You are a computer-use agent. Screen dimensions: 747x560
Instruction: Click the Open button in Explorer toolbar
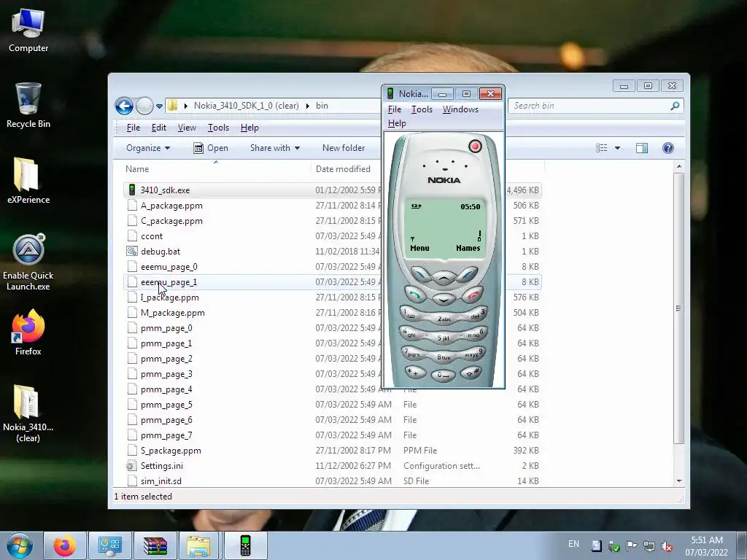(211, 148)
